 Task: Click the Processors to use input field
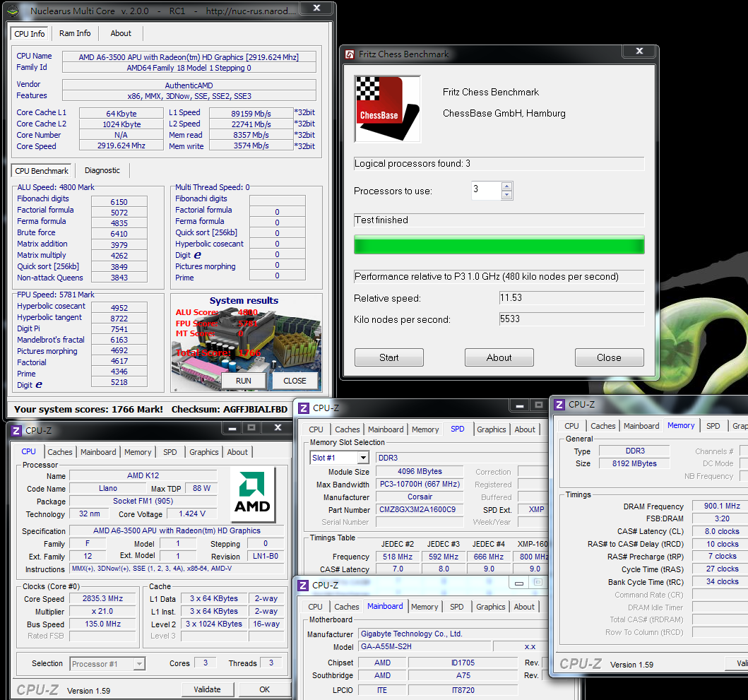pos(486,191)
